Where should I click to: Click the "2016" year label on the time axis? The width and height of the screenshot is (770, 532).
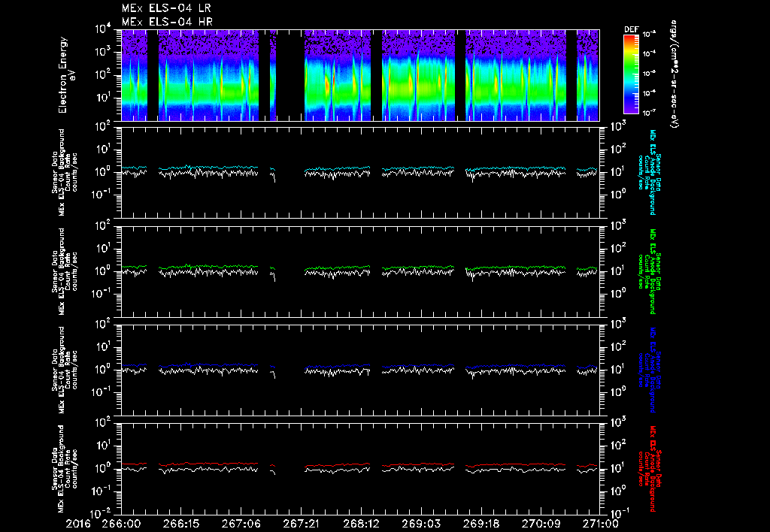(78, 524)
